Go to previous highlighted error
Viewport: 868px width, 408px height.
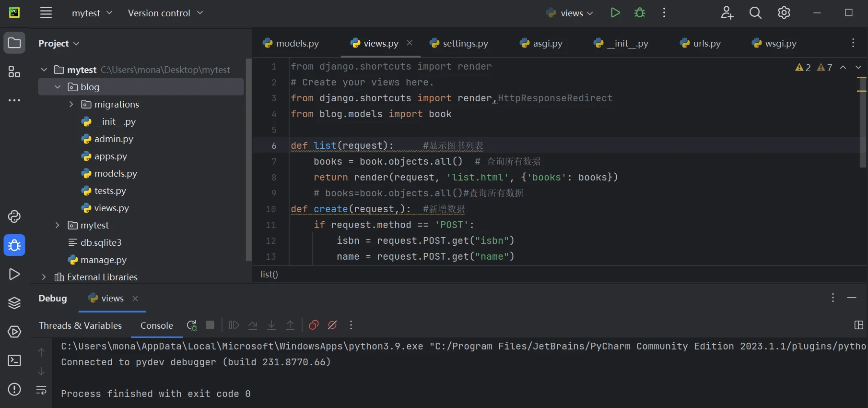(x=843, y=68)
